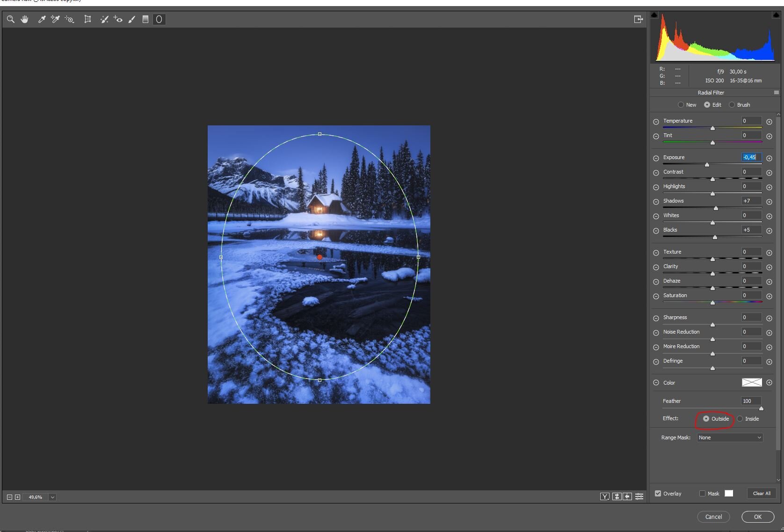Screen dimensions: 784x532
Task: Toggle full screen mode icon
Action: click(639, 19)
